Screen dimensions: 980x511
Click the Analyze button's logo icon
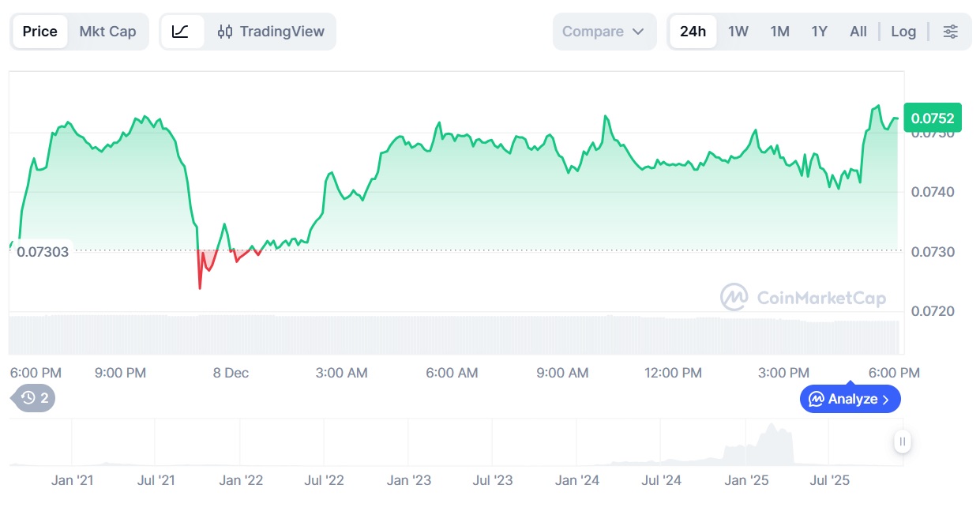817,399
